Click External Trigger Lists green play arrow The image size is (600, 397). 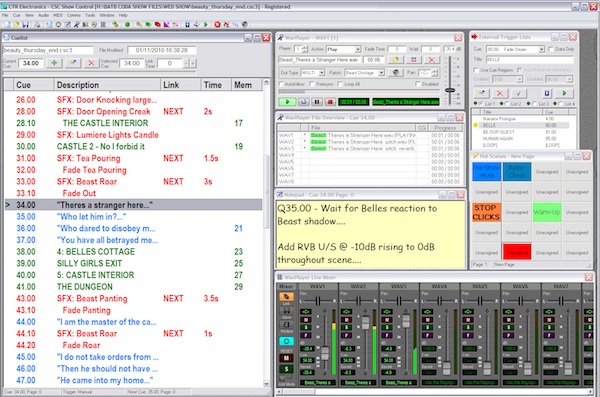(x=564, y=93)
